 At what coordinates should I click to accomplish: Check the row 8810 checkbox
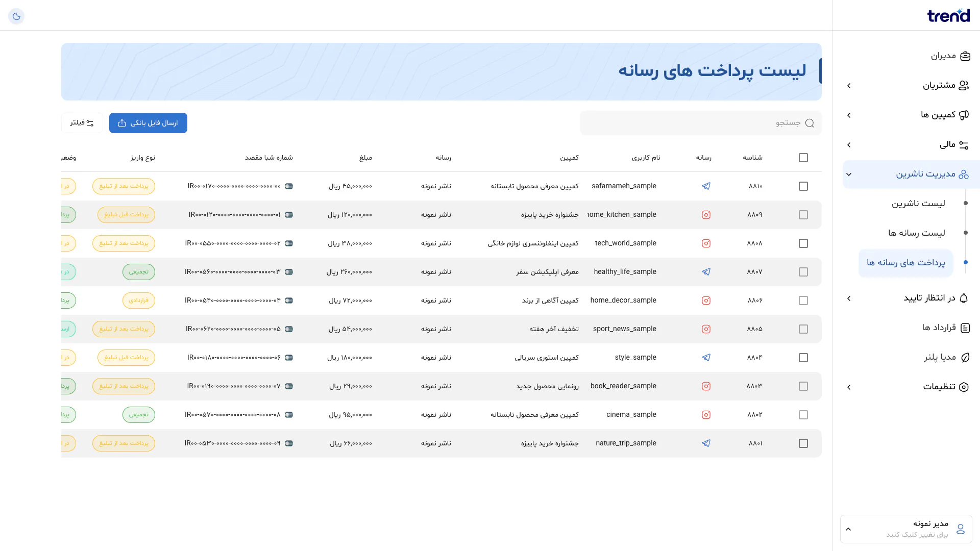803,186
